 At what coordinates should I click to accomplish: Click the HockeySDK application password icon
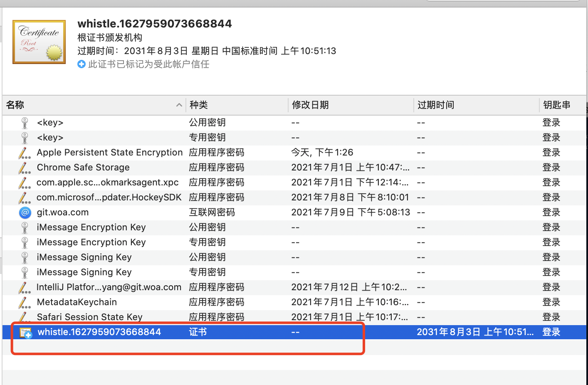click(25, 197)
